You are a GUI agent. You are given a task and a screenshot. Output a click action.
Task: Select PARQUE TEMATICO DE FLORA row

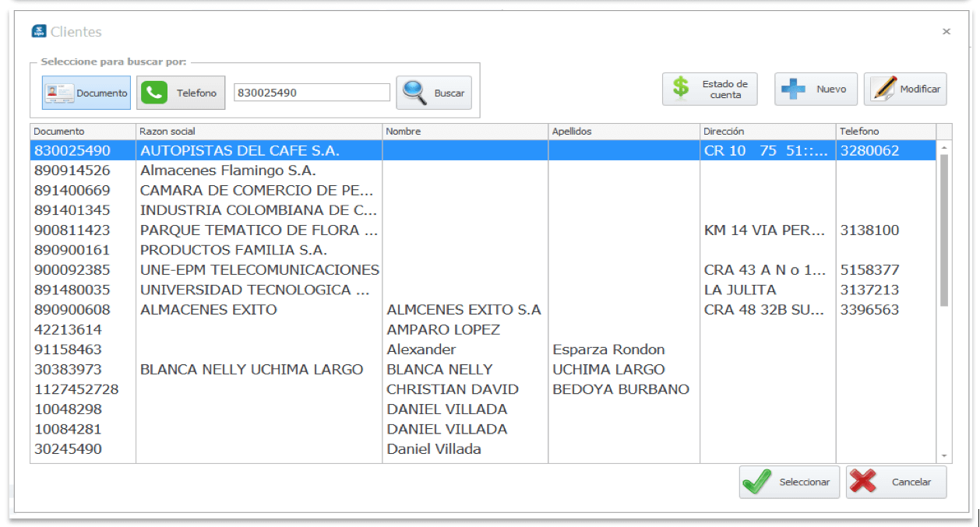pyautogui.click(x=483, y=230)
